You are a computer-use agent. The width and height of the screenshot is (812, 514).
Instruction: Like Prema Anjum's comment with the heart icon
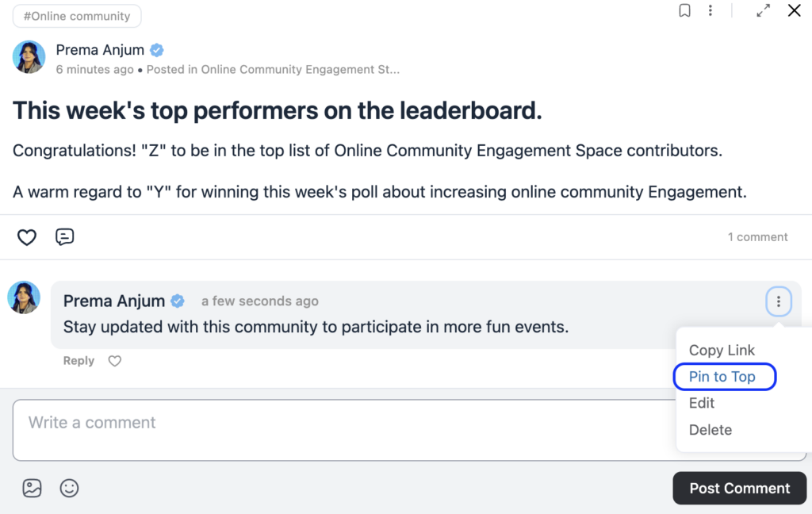pos(114,360)
